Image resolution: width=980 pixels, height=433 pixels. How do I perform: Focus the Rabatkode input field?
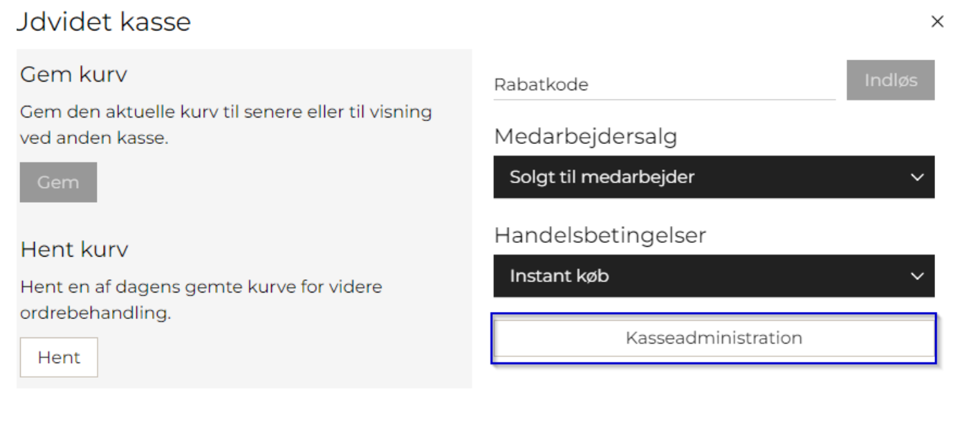664,84
